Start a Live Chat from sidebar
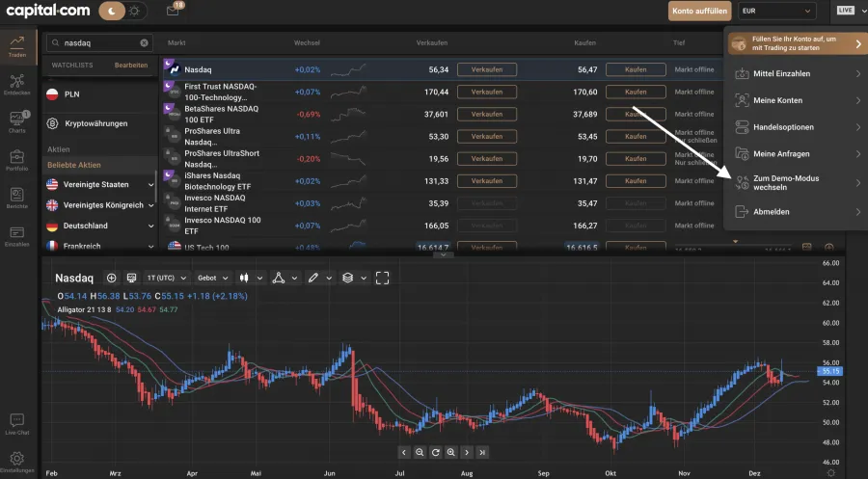Image resolution: width=868 pixels, height=479 pixels. [16, 424]
